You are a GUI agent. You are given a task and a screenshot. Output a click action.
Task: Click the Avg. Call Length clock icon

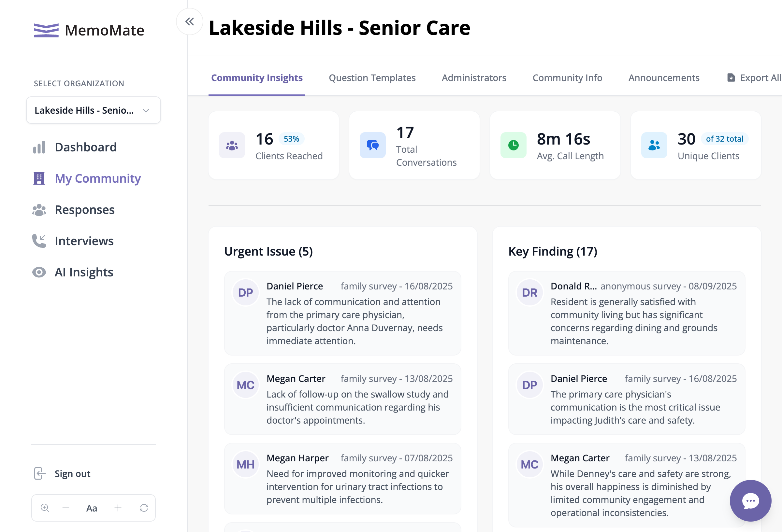click(513, 145)
